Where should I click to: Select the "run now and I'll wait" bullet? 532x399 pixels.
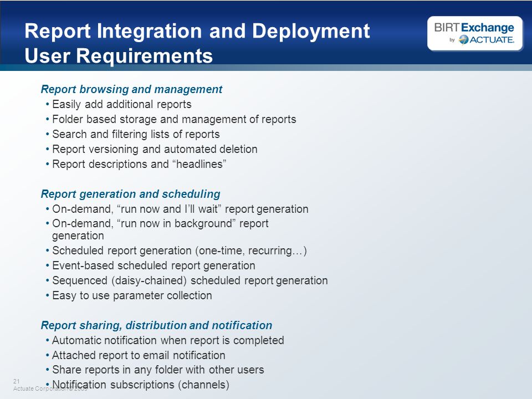(x=180, y=209)
